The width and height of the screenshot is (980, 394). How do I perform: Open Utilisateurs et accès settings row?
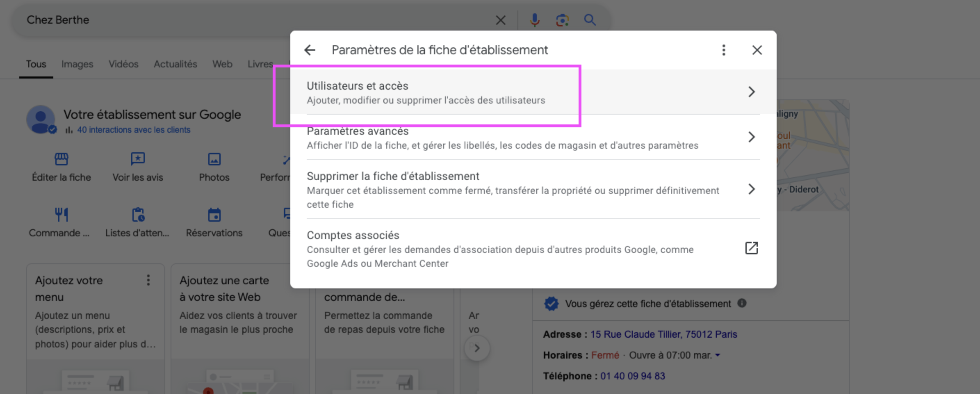point(533,92)
